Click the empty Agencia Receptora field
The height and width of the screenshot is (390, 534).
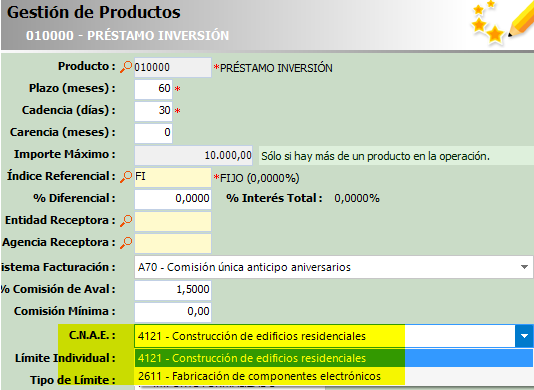pos(173,243)
